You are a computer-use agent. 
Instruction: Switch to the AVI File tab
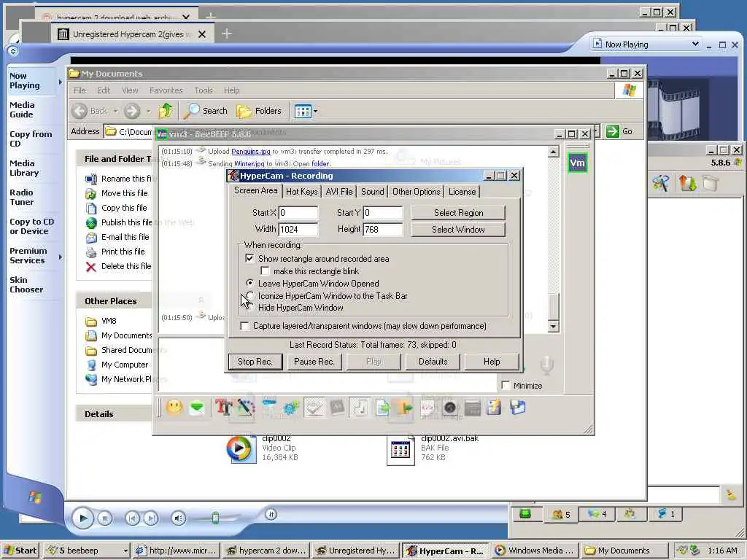pyautogui.click(x=339, y=192)
